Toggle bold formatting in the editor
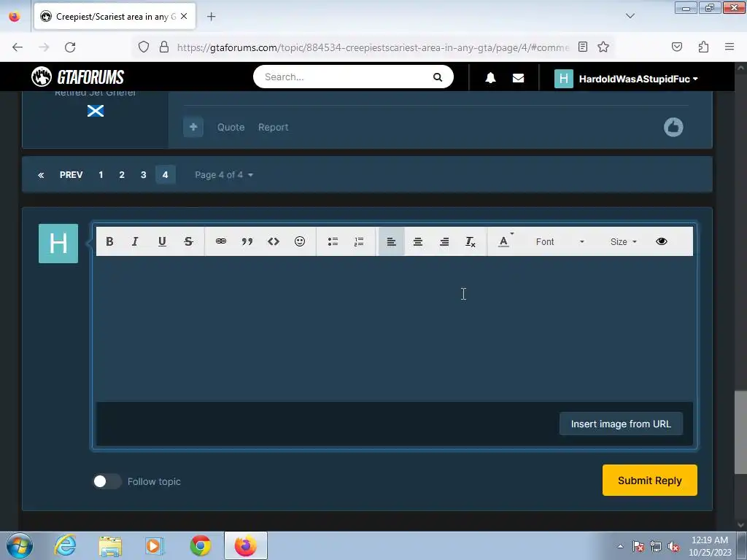Image resolution: width=747 pixels, height=560 pixels. [x=109, y=241]
